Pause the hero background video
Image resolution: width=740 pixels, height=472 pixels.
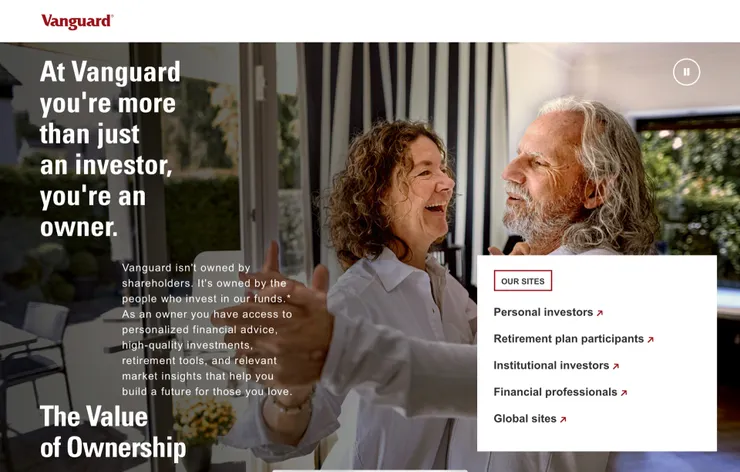coord(686,72)
